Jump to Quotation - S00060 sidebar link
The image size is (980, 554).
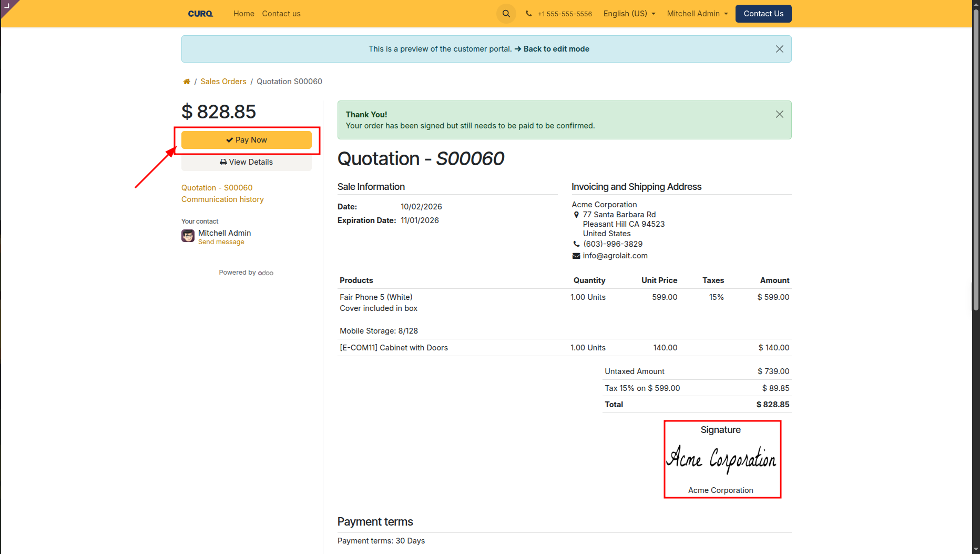[x=217, y=188]
